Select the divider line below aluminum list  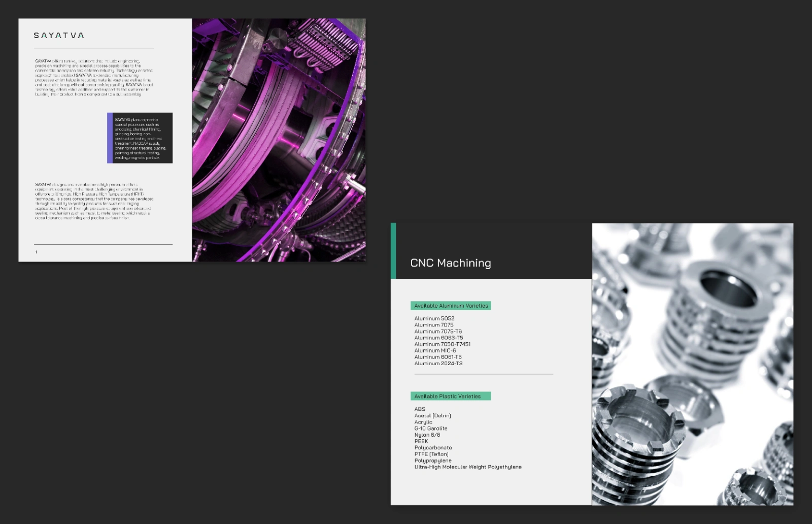point(483,374)
